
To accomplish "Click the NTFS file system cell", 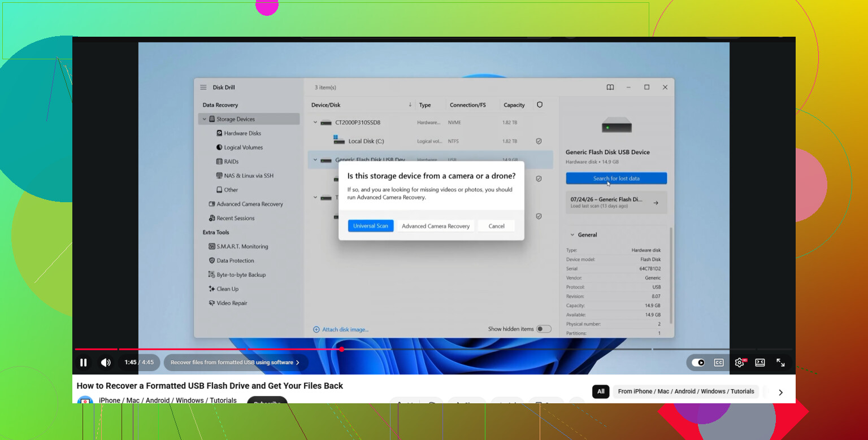I will (453, 141).
